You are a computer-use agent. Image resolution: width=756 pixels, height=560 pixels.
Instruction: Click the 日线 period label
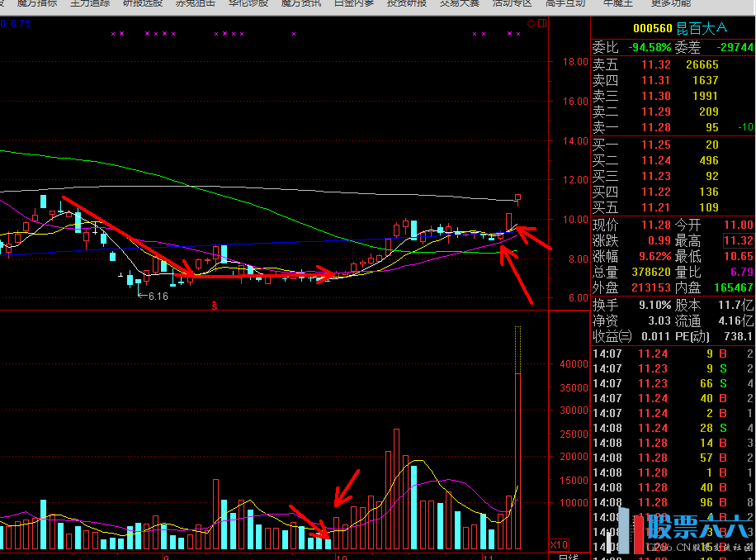coord(568,557)
